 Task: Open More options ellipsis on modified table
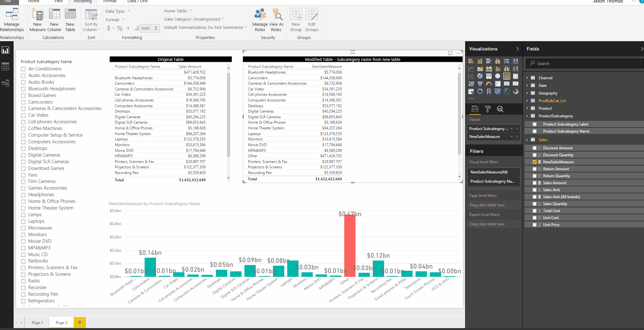click(458, 53)
